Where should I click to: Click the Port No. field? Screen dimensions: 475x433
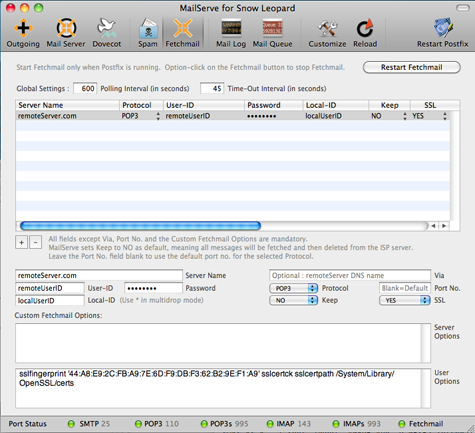point(405,288)
